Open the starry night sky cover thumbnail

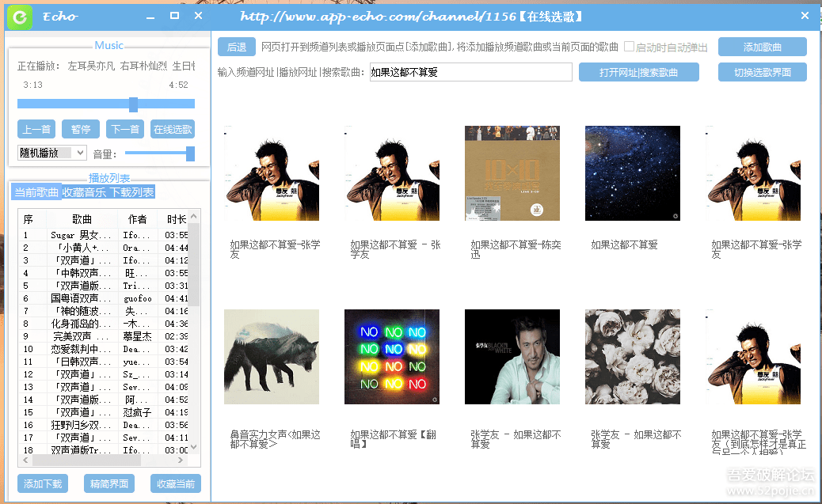tap(633, 173)
